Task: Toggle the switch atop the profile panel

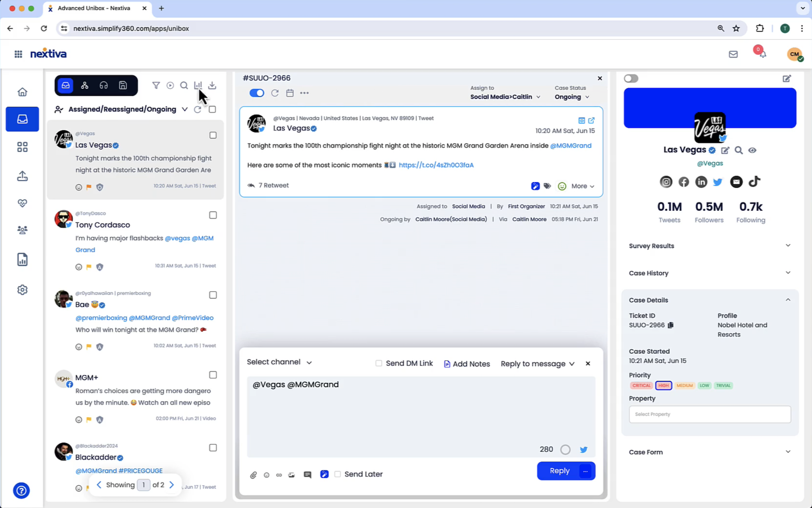Action: tap(631, 78)
